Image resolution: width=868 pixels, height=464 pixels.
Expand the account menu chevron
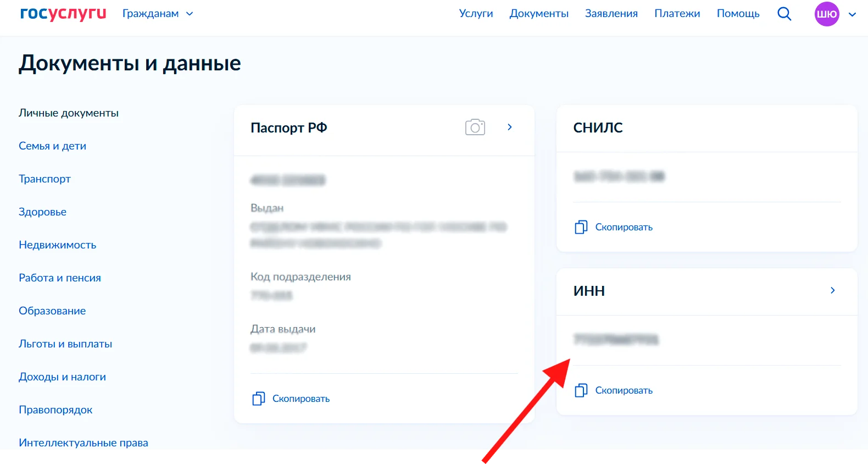click(852, 14)
